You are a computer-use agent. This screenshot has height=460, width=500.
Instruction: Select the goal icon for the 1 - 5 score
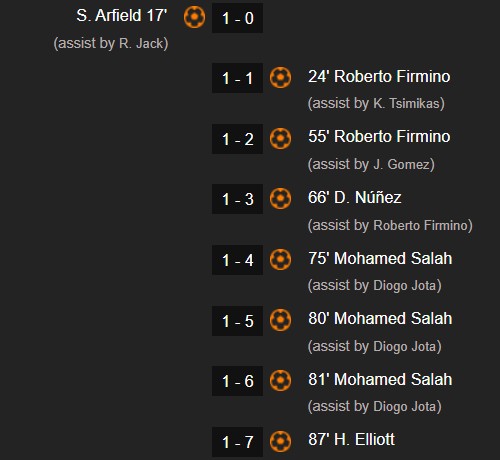tap(280, 320)
